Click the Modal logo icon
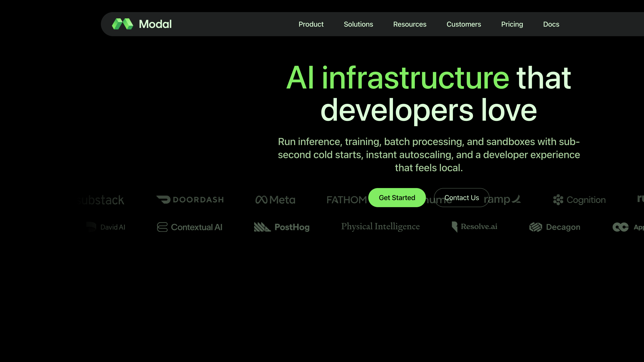Viewport: 644px width, 362px height. tap(123, 24)
